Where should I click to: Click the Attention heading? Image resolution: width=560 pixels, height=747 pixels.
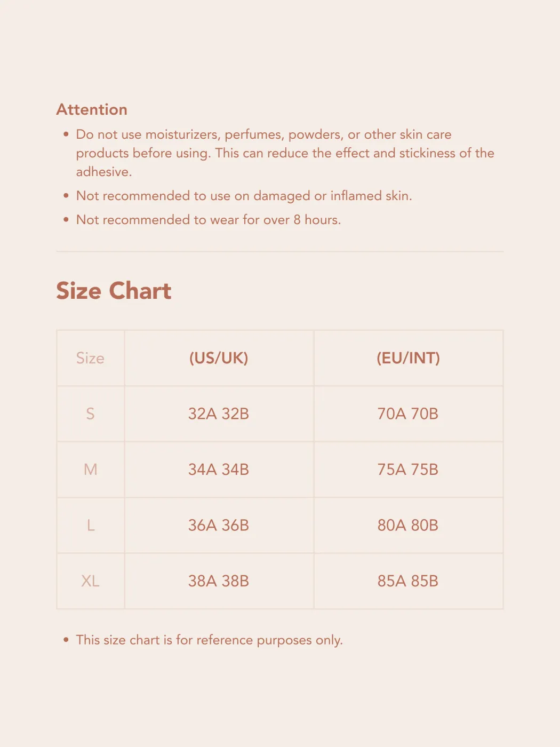92,109
